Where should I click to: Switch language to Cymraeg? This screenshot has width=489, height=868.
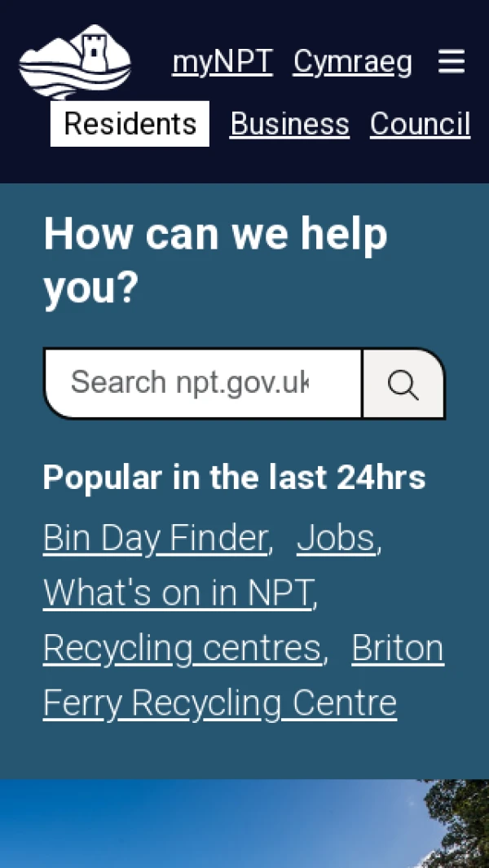[x=353, y=61]
